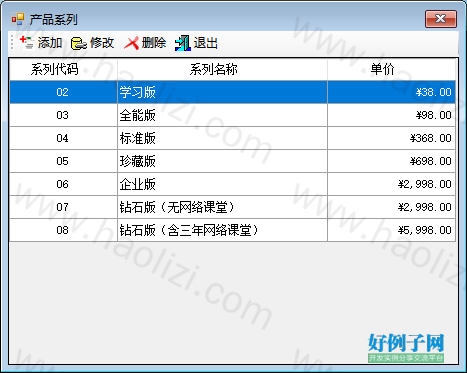
Task: Click ¥2,998.00 price in row 06
Action: tap(391, 184)
